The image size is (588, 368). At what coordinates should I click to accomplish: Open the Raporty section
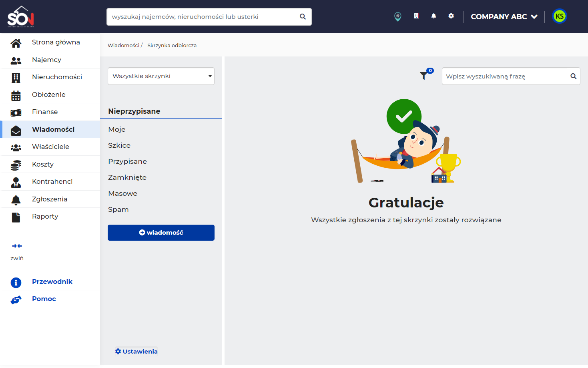[x=45, y=216]
